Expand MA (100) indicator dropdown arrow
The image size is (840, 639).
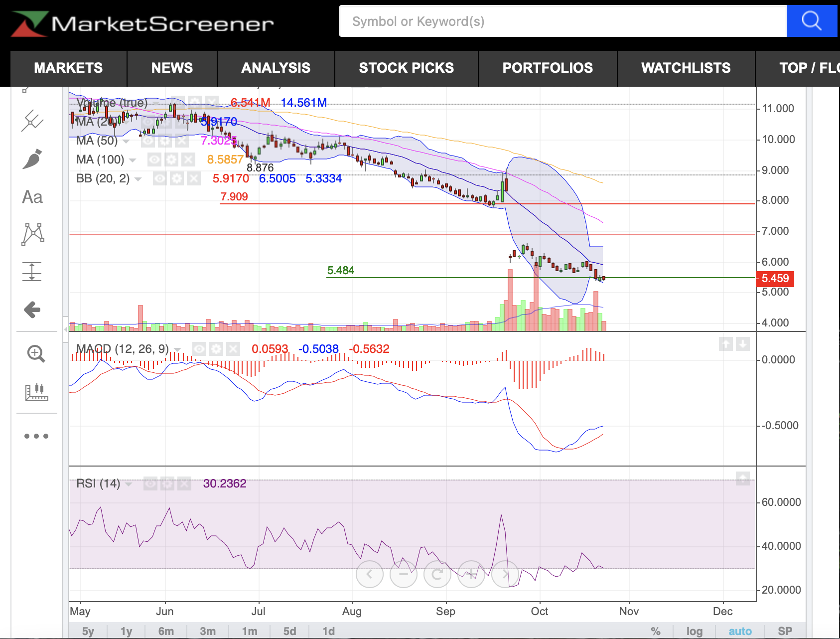tap(133, 160)
